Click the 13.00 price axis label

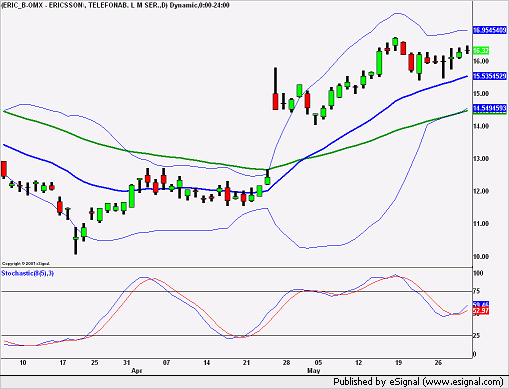click(x=481, y=159)
